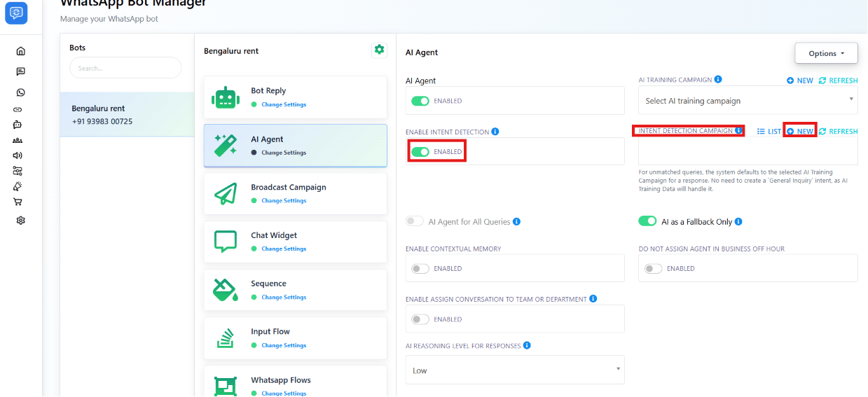Open the shopping cart icon in the sidebar
The image size is (868, 397).
click(x=18, y=202)
